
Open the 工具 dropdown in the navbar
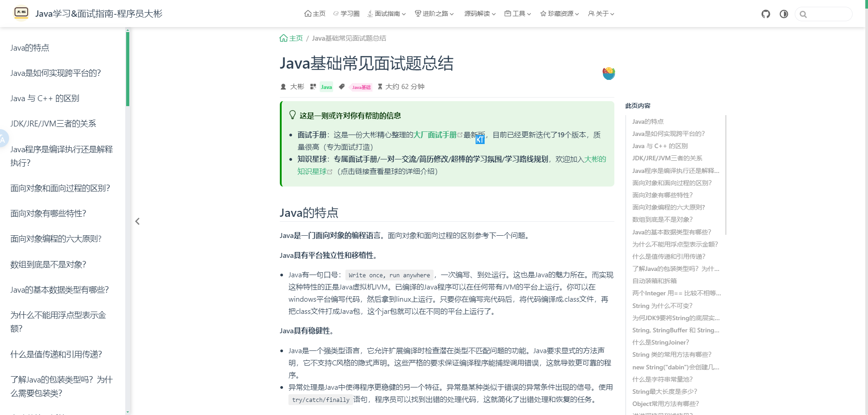tap(517, 14)
